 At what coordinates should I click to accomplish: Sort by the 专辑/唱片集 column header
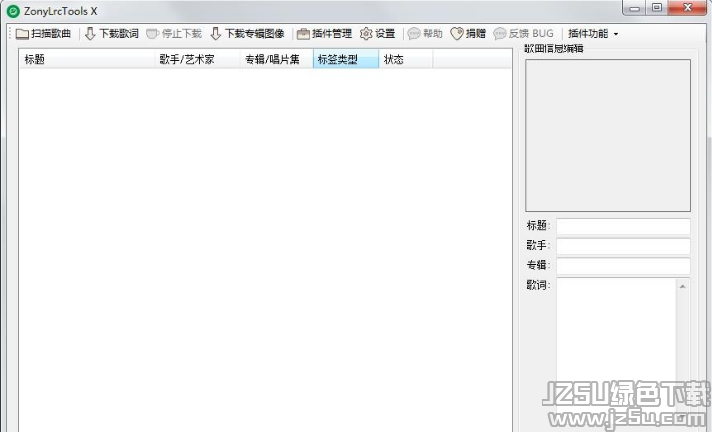click(x=277, y=60)
